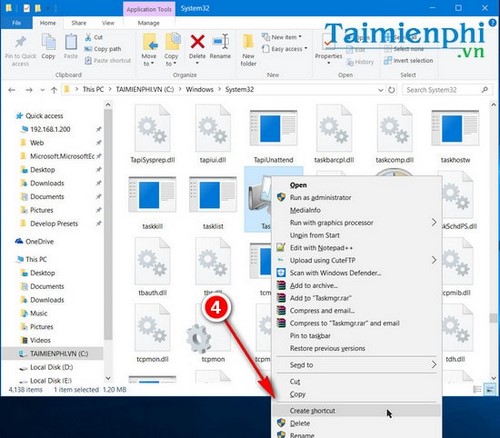Screen dimensions: 500x438
Task: Click Paste shortcut in the ribbon
Action: [108, 60]
